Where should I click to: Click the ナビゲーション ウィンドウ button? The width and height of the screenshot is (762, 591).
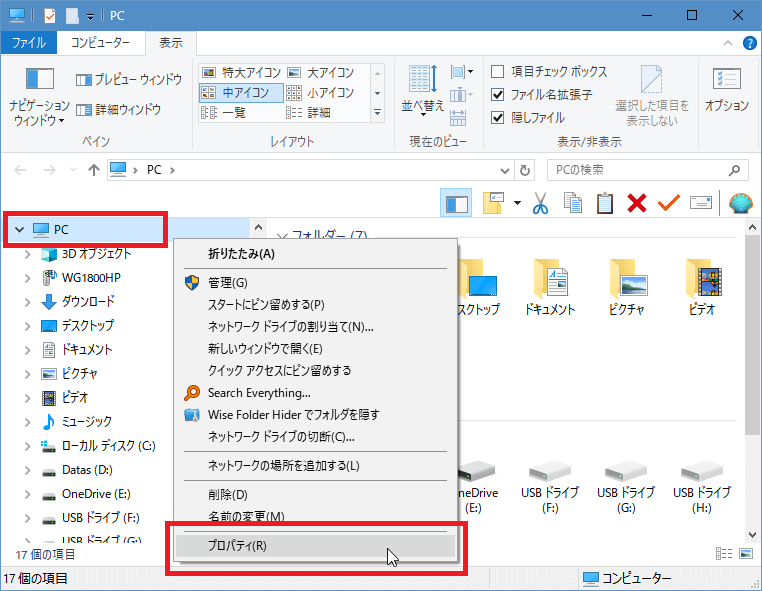point(39,95)
